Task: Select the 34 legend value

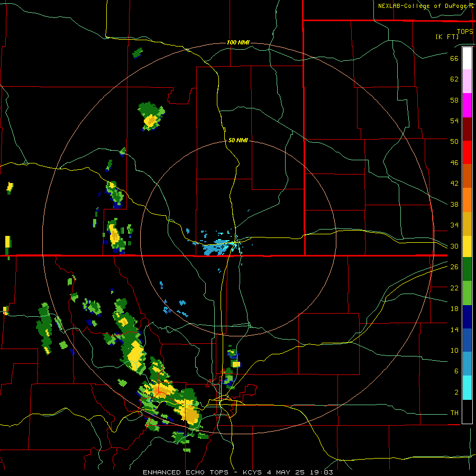Action: click(454, 225)
